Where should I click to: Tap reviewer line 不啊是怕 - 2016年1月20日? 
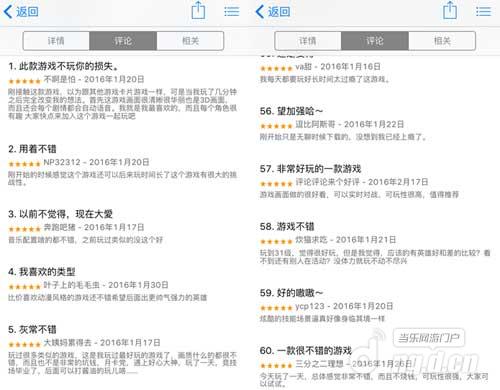[x=94, y=79]
